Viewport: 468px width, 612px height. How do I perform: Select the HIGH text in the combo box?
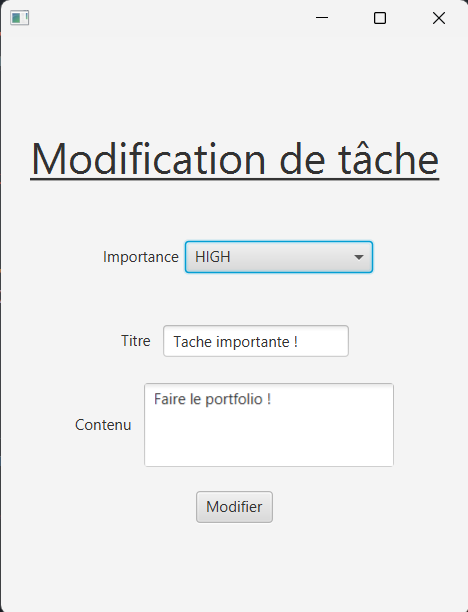pos(213,257)
